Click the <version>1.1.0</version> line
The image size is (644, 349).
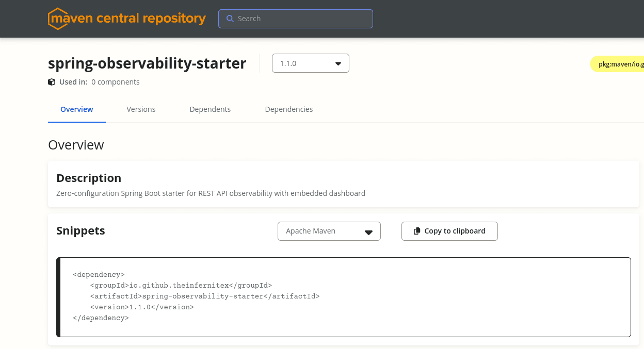pos(142,307)
